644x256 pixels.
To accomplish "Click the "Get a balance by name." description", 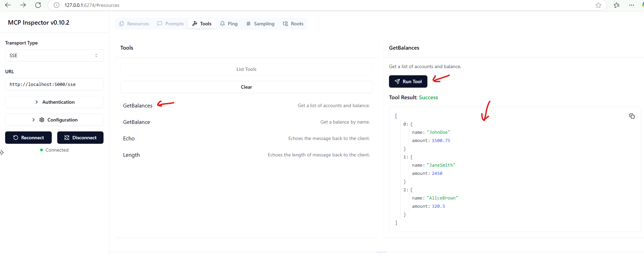I will pos(345,122).
